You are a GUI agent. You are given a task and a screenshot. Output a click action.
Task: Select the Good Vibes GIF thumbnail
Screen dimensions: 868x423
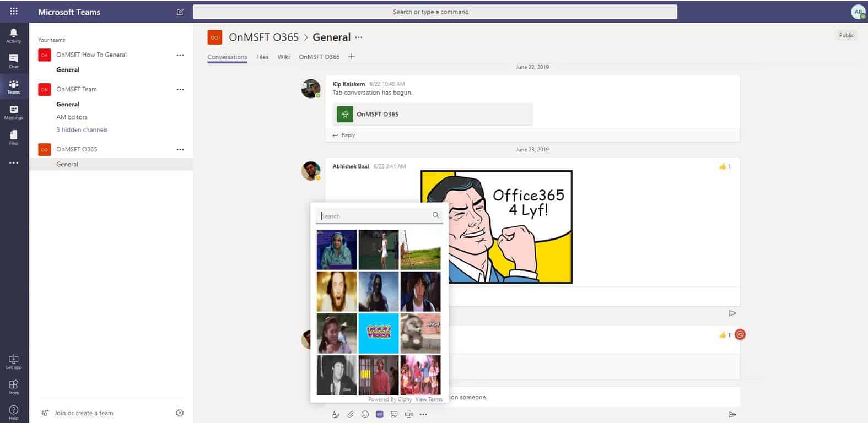(x=379, y=333)
